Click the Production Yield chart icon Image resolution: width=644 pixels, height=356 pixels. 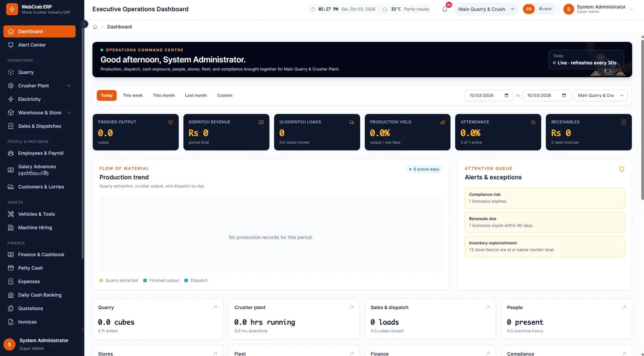coord(442,122)
